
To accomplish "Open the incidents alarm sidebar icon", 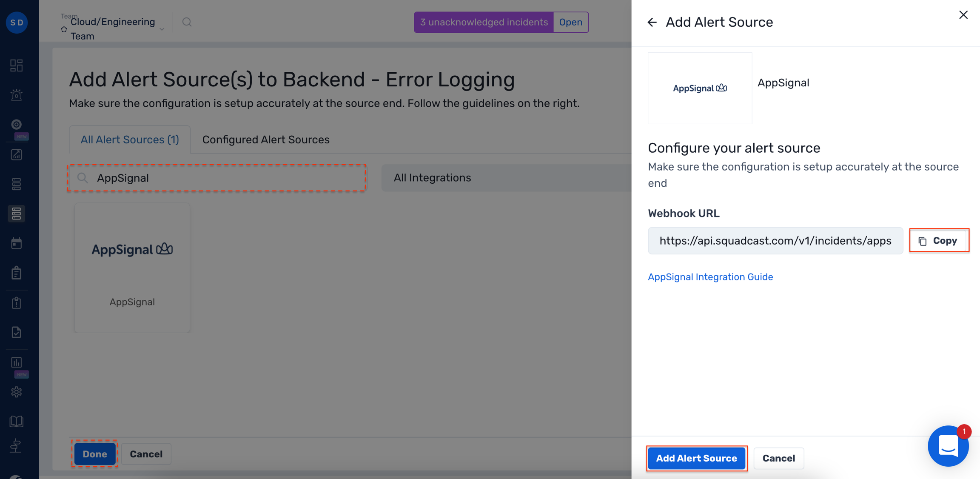I will [x=17, y=95].
